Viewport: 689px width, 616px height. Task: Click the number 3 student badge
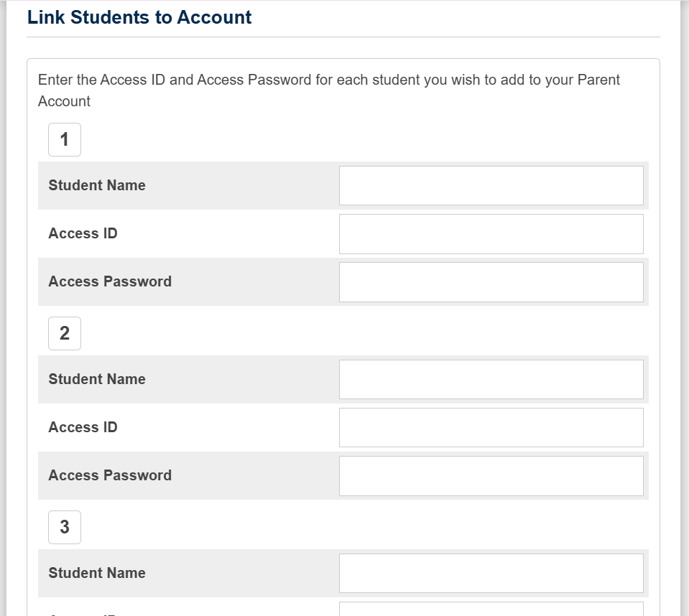pyautogui.click(x=65, y=527)
